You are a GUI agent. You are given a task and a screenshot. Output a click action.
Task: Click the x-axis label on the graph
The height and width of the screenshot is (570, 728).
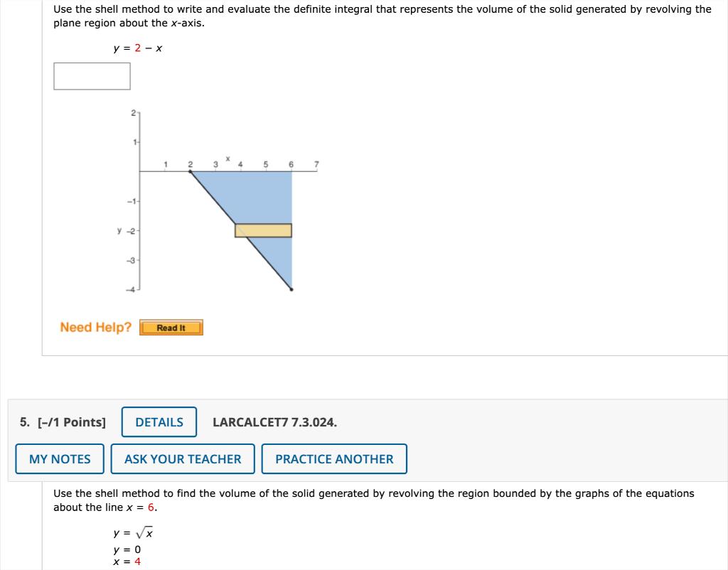pos(227,158)
